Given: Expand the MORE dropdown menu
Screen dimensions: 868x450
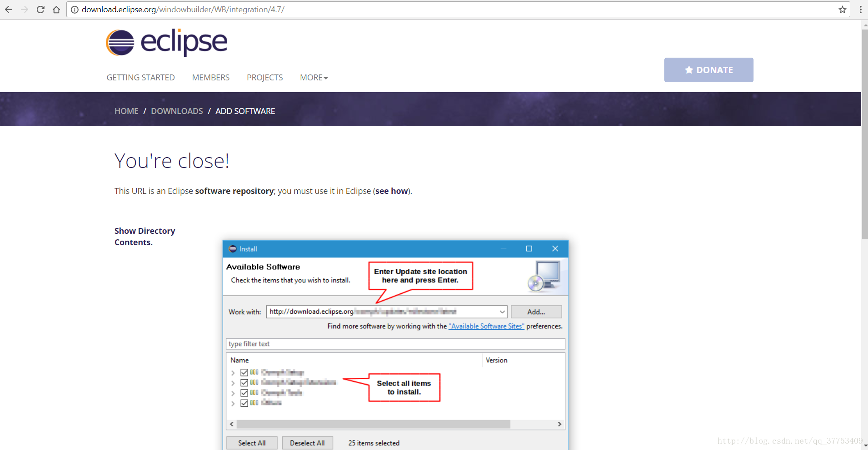Looking at the screenshot, I should pos(314,78).
